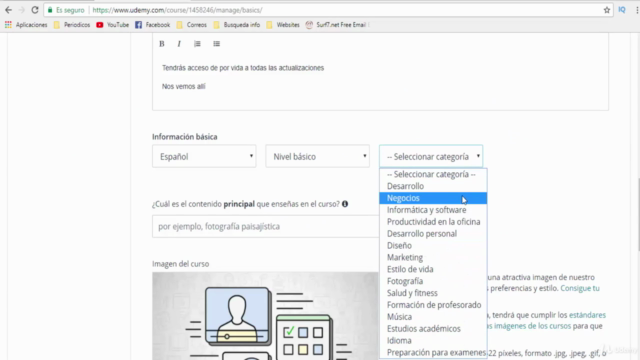The image size is (640, 360).
Task: Insert a bulleted list
Action: pos(216,44)
